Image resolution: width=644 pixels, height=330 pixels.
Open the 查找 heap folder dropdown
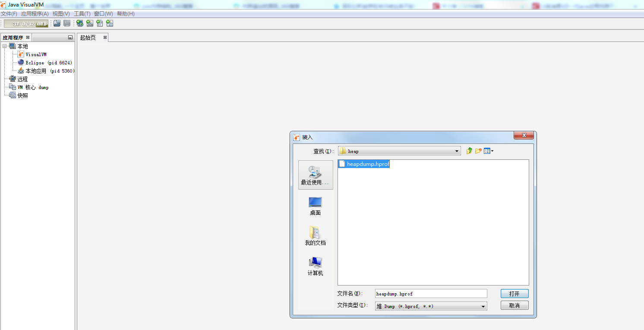(x=399, y=151)
